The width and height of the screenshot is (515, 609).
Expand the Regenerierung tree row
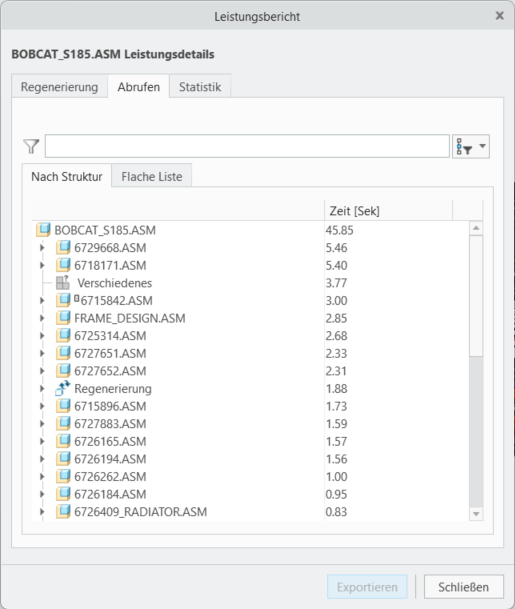42,388
